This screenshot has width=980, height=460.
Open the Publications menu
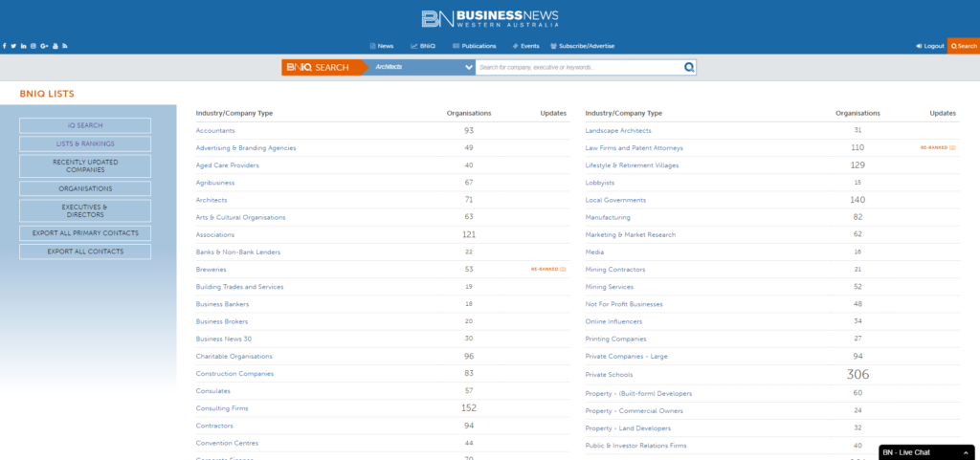pyautogui.click(x=475, y=46)
